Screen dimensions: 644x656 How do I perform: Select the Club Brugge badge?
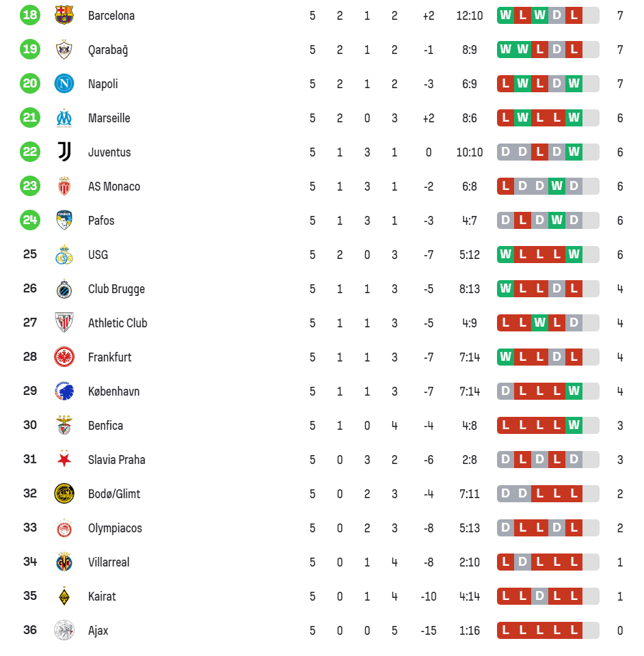tap(64, 288)
